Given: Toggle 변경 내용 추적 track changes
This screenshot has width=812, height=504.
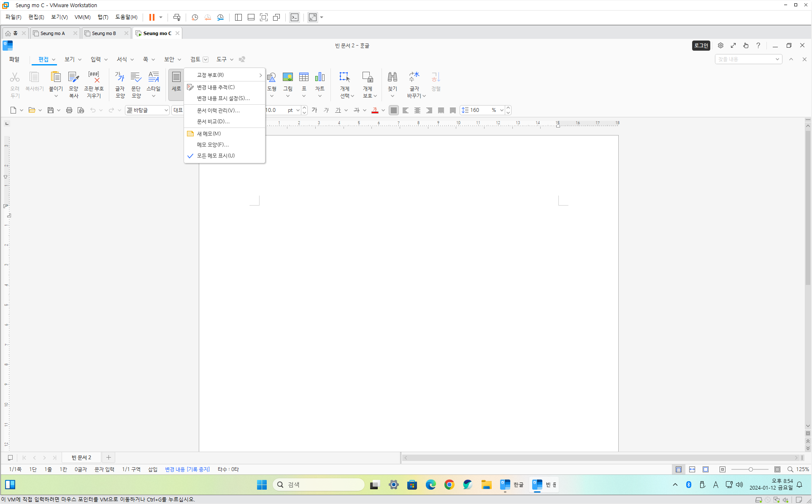Looking at the screenshot, I should coord(216,87).
